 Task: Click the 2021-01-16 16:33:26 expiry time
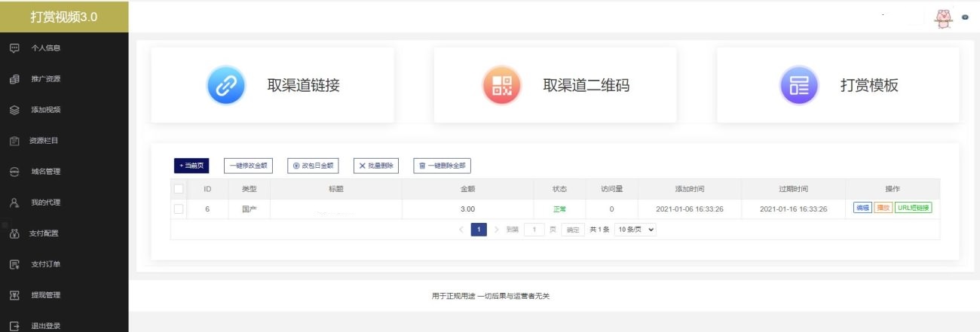pos(793,209)
